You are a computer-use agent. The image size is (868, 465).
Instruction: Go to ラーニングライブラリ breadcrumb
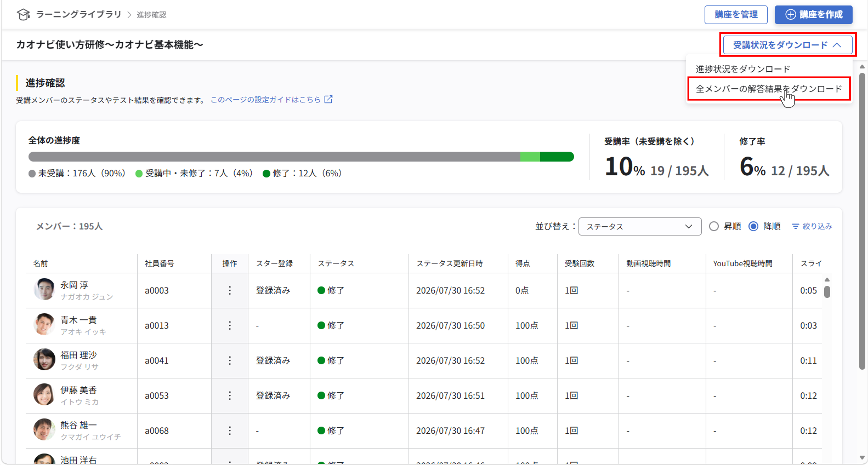[79, 14]
